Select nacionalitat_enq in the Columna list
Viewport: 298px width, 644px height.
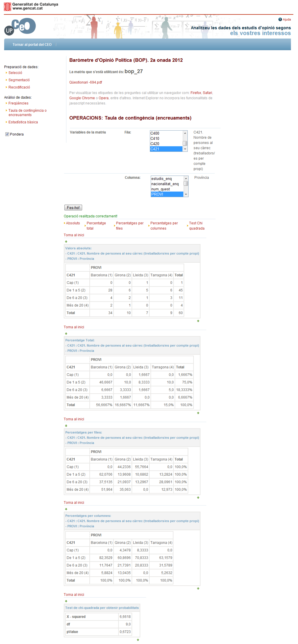pos(165,184)
